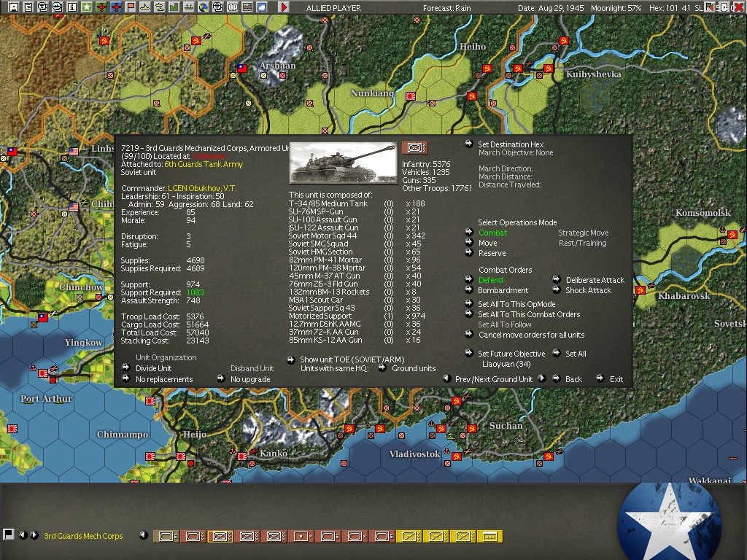Select Reserve operations mode
Screen dimensions: 747x560
coord(492,253)
